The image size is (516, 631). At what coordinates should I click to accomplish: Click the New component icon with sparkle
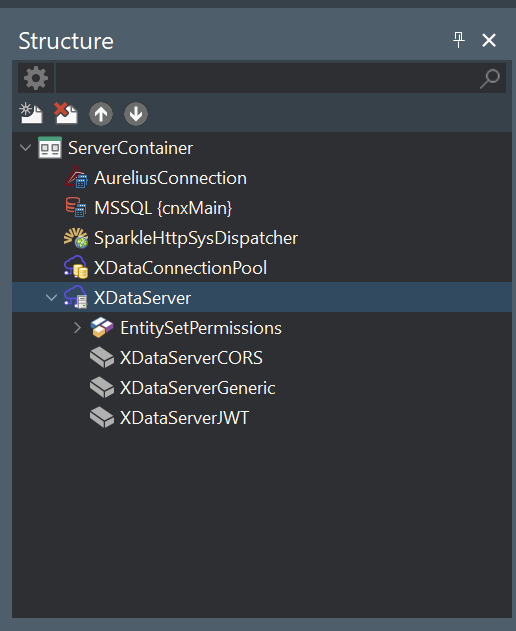[x=31, y=113]
